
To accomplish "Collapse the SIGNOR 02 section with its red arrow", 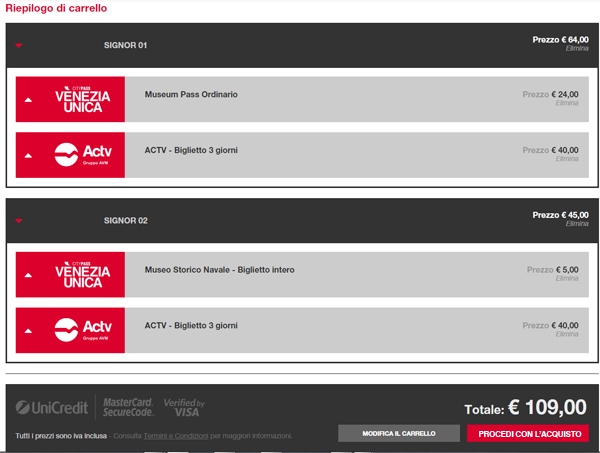I will (x=19, y=221).
